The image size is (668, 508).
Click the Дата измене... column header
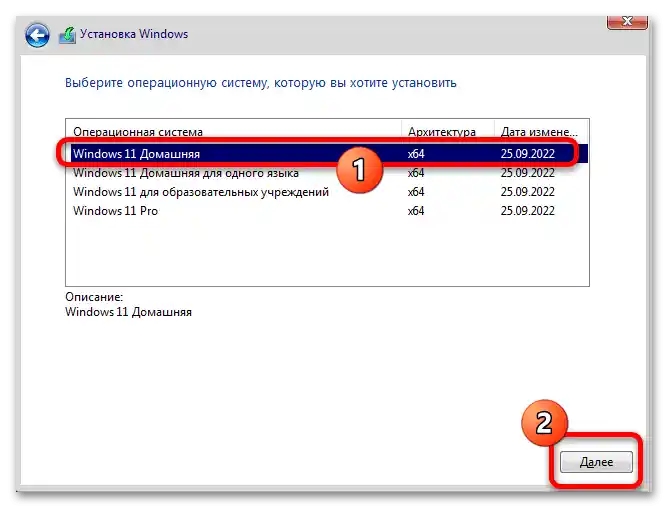(x=541, y=132)
